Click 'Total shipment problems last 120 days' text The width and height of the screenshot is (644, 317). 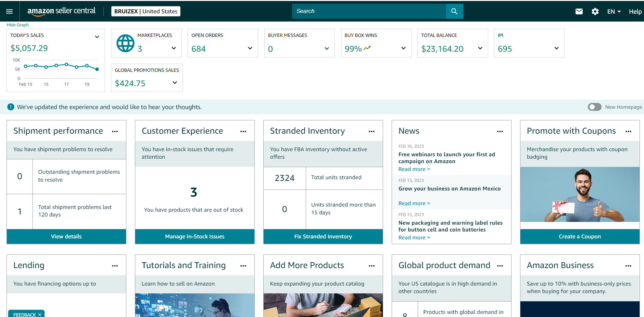point(75,211)
